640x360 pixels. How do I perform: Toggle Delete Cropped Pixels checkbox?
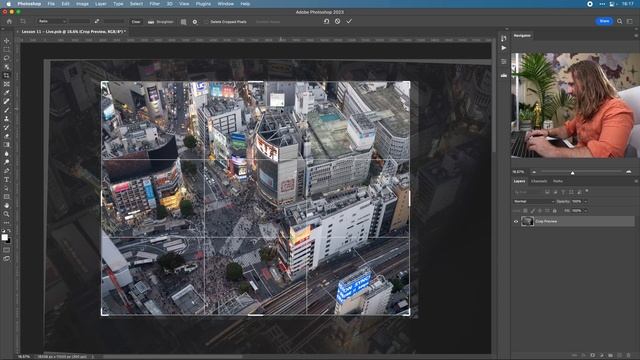tap(207, 22)
